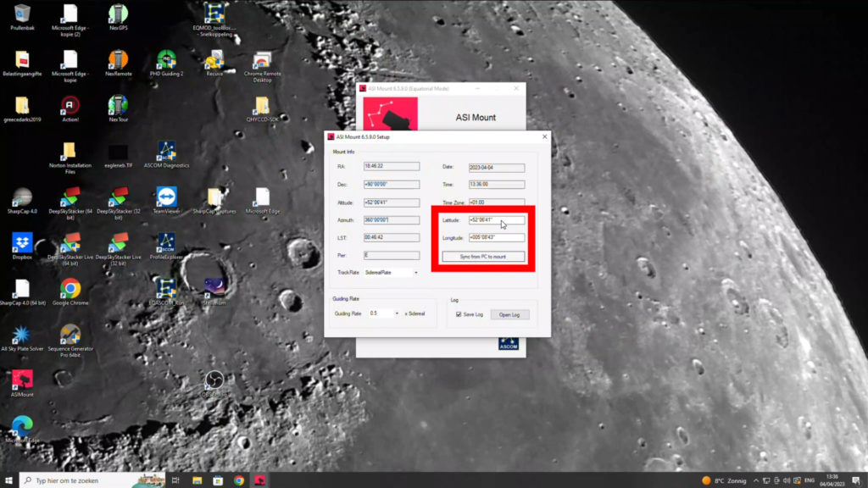
Task: Click the RA value field
Action: tap(392, 166)
